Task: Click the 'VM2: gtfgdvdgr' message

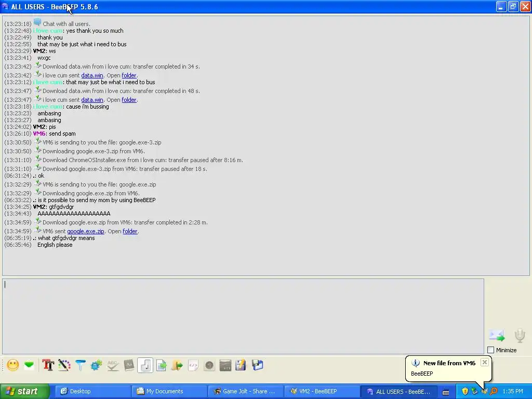Action: tap(54, 207)
